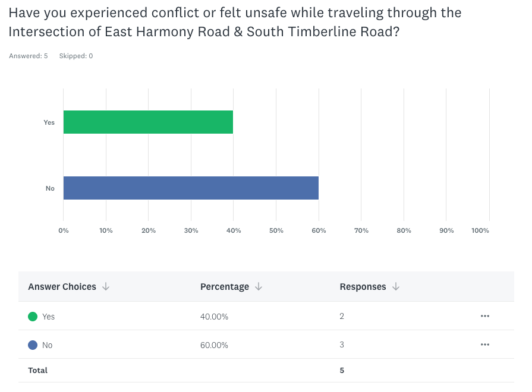Select the Percentage column header
The width and height of the screenshot is (532, 392).
(225, 287)
